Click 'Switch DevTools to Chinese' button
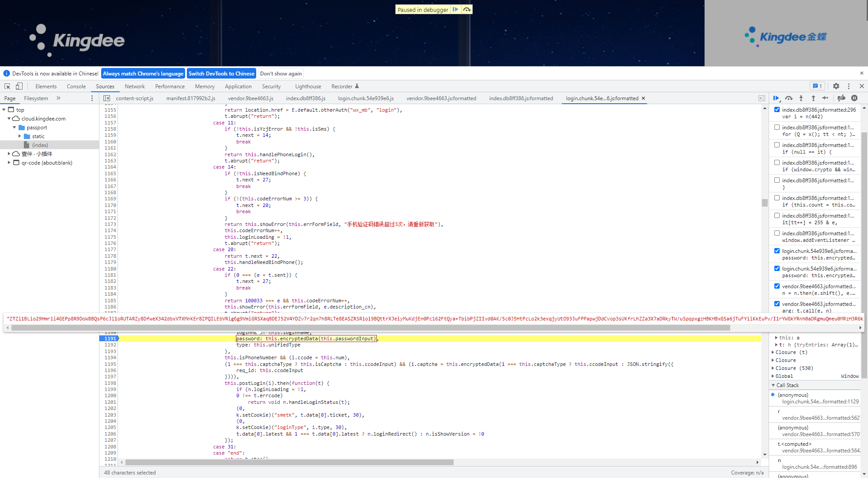Image resolution: width=868 pixels, height=478 pixels. click(x=221, y=74)
